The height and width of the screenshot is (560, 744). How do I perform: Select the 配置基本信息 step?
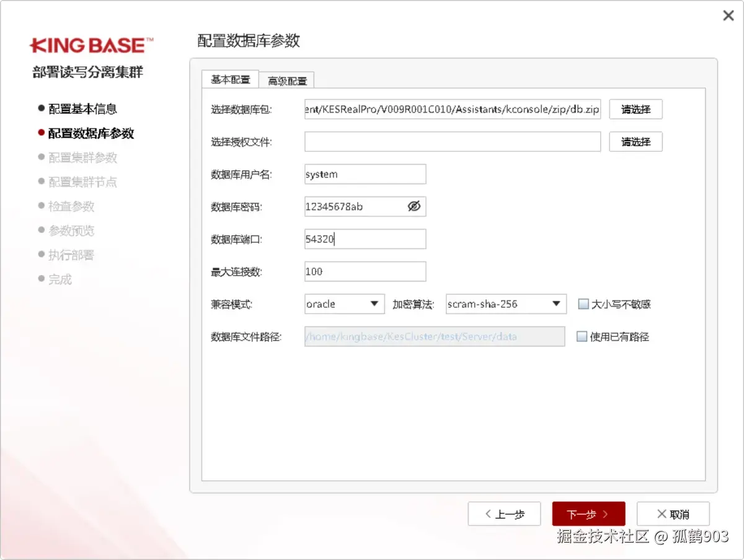82,109
